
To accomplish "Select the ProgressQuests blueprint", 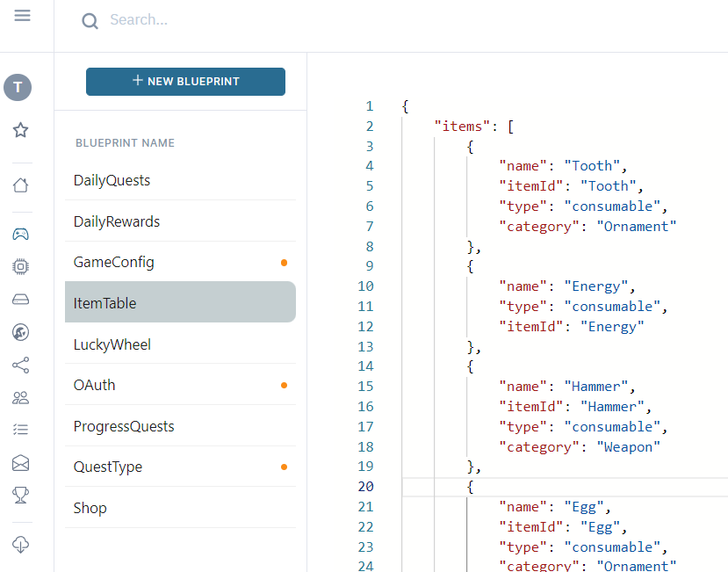I will (x=180, y=426).
